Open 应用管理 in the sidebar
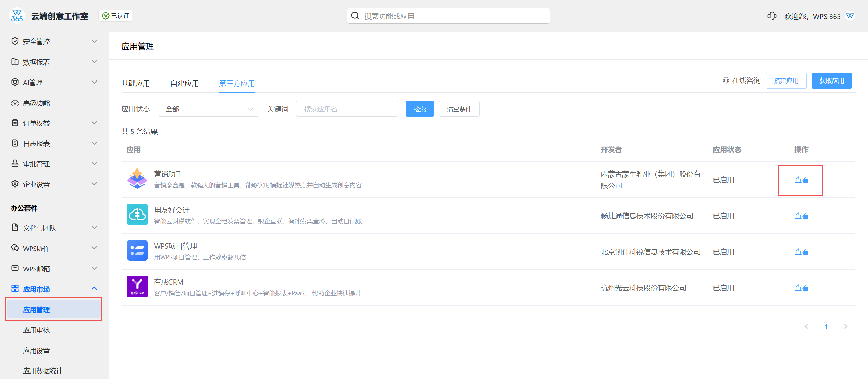868x379 pixels. point(53,309)
